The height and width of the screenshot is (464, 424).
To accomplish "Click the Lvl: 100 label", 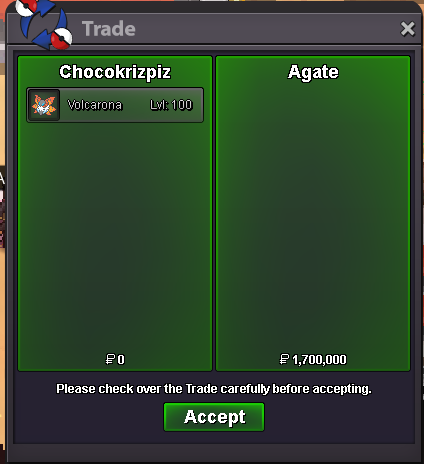I will pos(171,105).
